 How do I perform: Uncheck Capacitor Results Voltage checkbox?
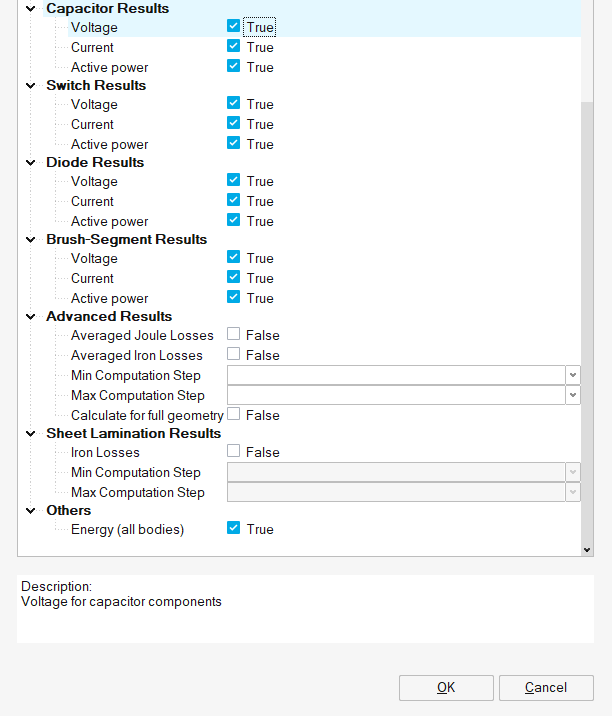(233, 27)
